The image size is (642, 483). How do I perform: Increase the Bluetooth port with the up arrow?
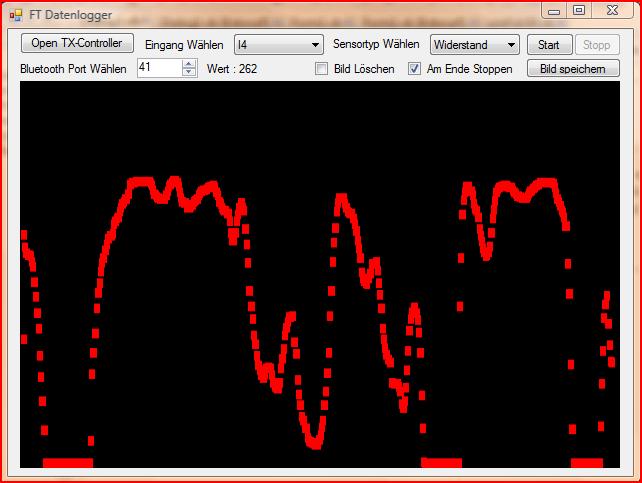click(x=189, y=64)
